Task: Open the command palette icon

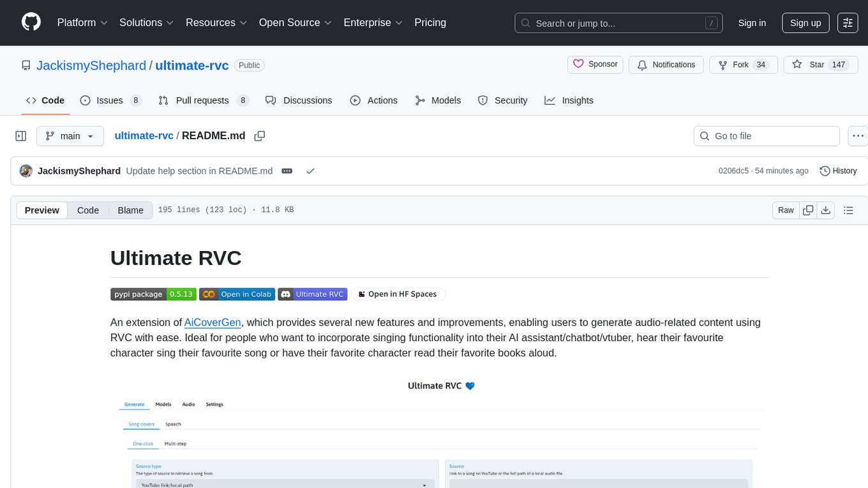Action: pos(848,23)
